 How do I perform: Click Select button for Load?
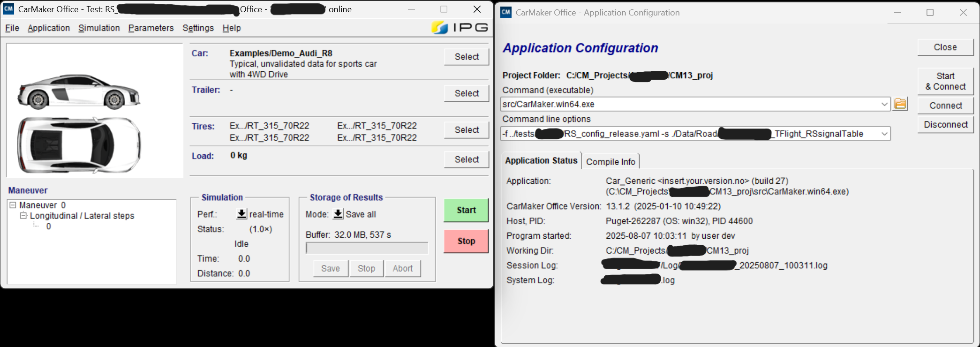tap(467, 159)
